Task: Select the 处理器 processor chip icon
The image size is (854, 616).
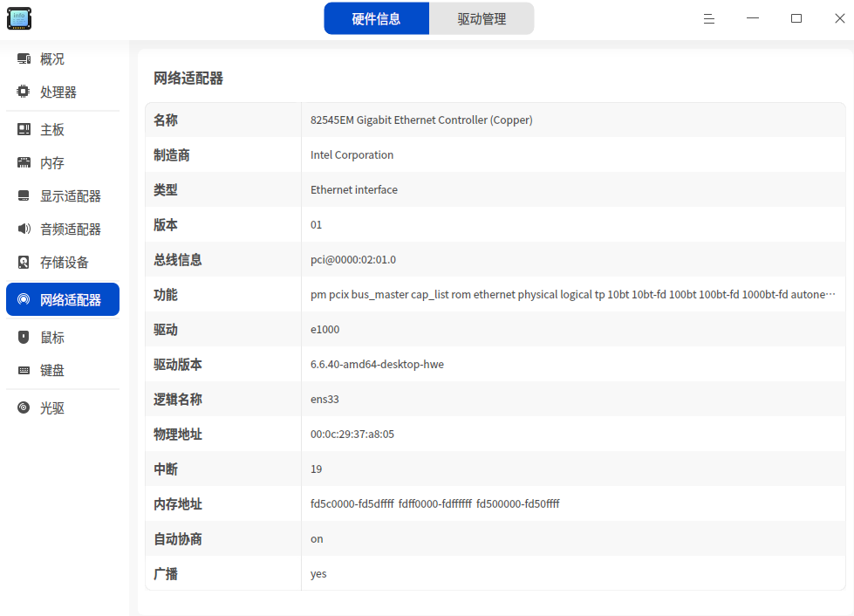Action: coord(24,92)
